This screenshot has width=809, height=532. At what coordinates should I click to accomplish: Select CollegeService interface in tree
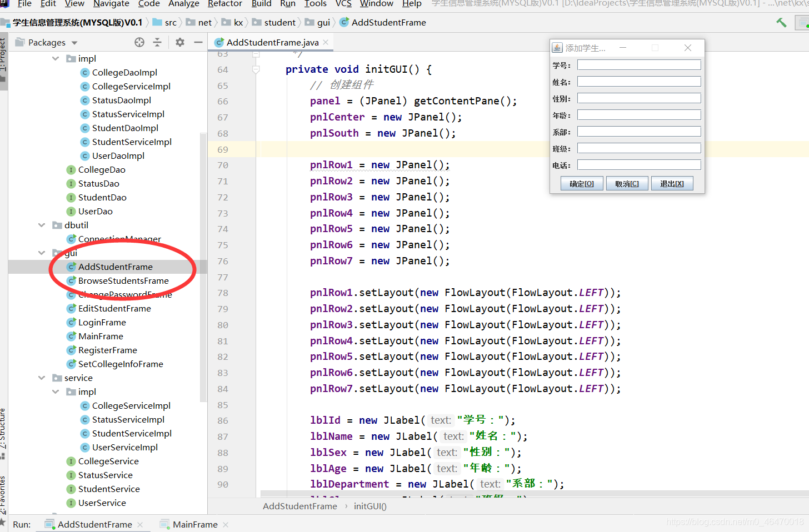click(108, 461)
